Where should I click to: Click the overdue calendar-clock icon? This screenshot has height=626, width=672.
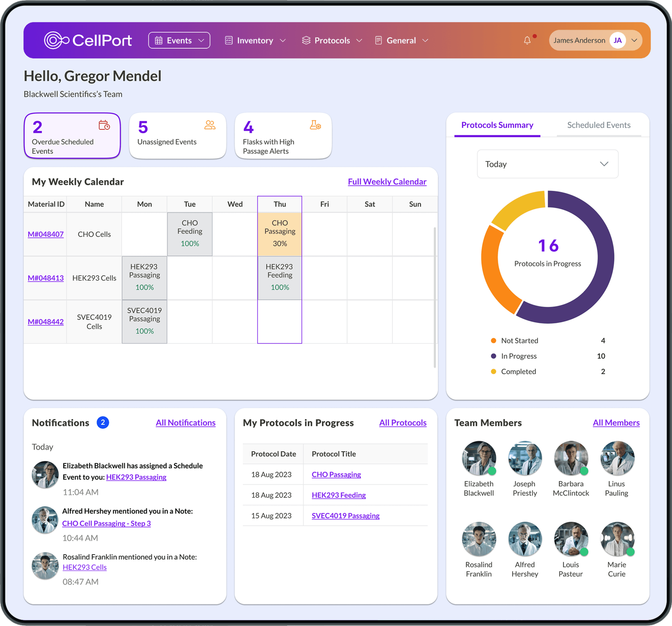pyautogui.click(x=104, y=125)
